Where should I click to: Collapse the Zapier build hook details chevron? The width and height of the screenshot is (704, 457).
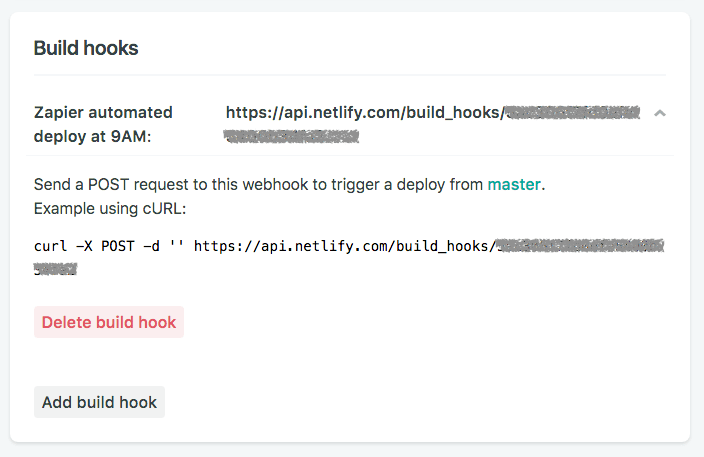point(660,113)
